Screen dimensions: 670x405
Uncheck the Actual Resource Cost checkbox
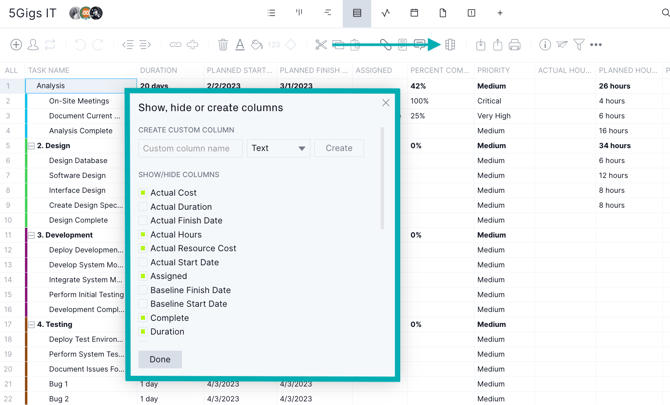pyautogui.click(x=143, y=248)
